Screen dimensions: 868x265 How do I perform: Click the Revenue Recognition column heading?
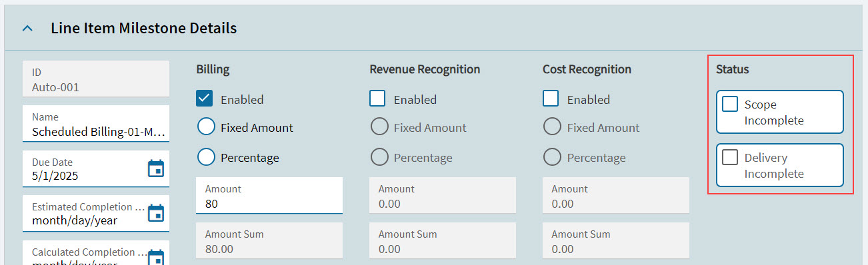click(425, 69)
